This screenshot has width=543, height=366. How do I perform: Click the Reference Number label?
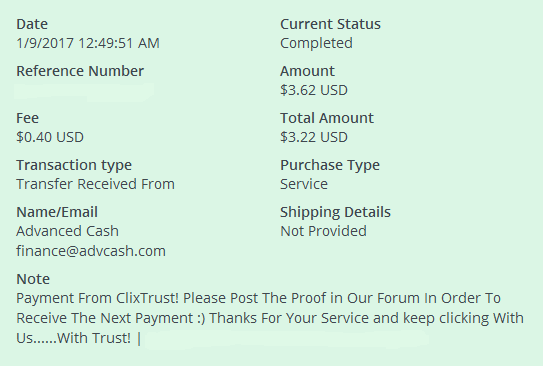(x=80, y=71)
